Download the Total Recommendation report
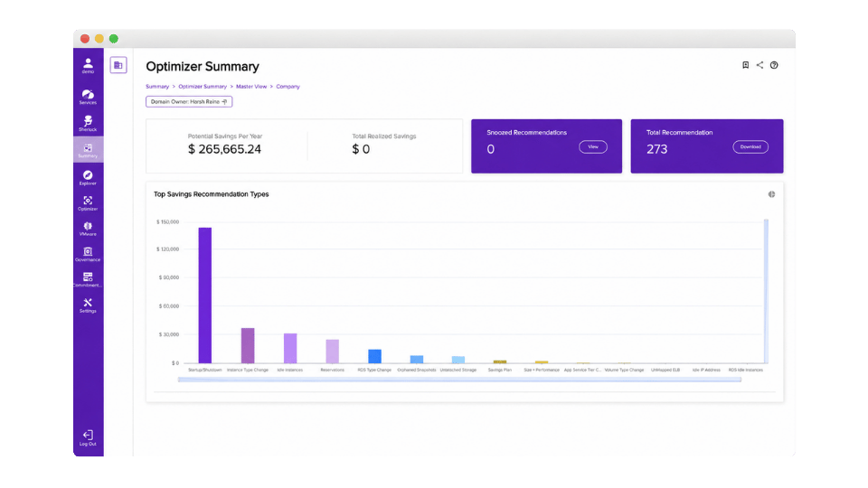The height and width of the screenshot is (488, 868). tap(750, 147)
